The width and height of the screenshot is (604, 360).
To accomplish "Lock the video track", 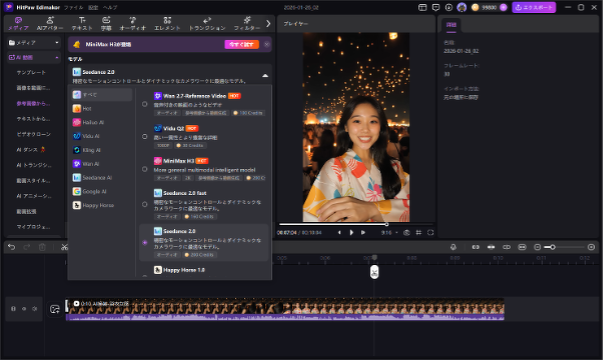I will pos(13,309).
